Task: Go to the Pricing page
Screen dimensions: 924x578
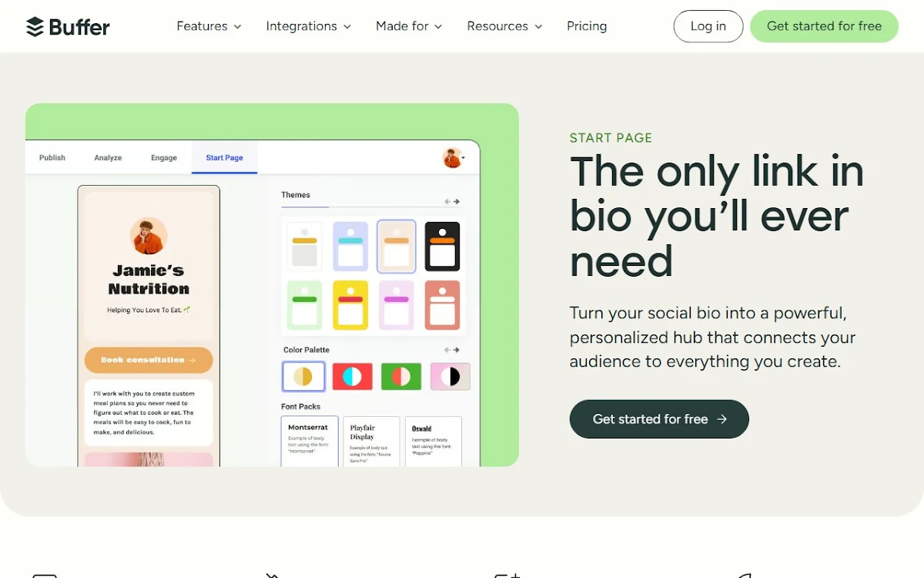Action: [587, 26]
